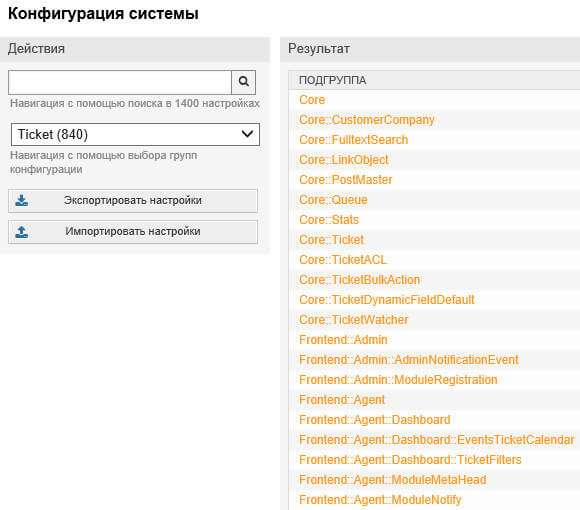Go to Core::Queue subgroup
Viewport: 580px width, 510px height.
click(x=333, y=200)
